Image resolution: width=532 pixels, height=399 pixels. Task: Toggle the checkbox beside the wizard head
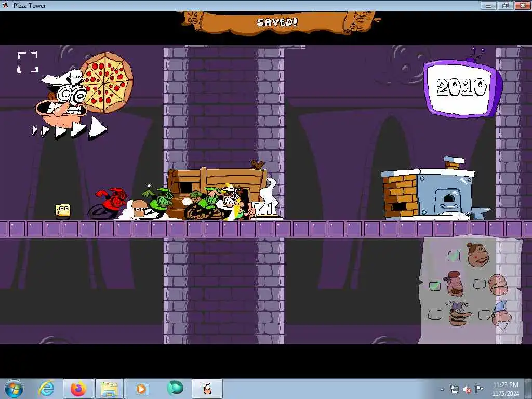pos(484,315)
